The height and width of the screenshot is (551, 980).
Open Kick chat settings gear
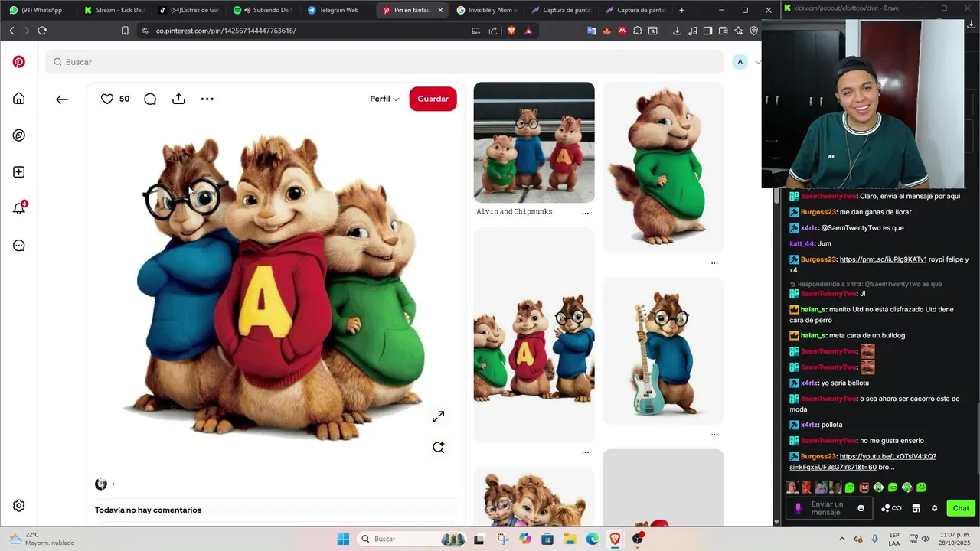pos(934,508)
